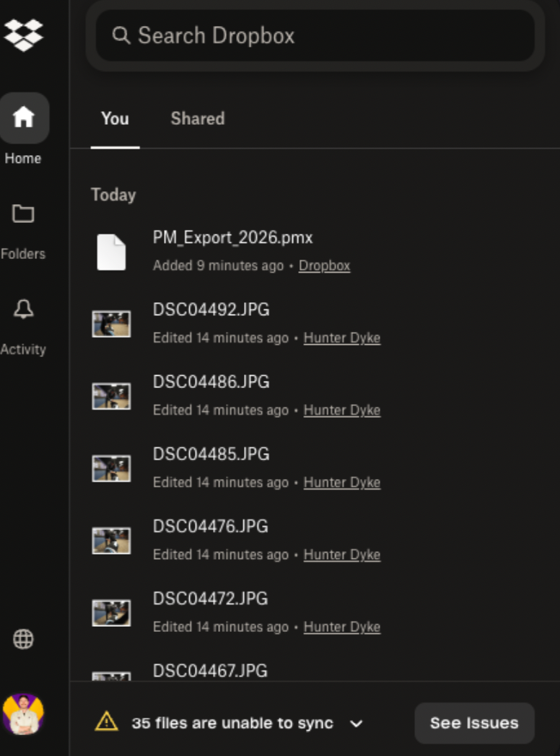Open the Activity bell icon
The width and height of the screenshot is (560, 756).
point(23,309)
